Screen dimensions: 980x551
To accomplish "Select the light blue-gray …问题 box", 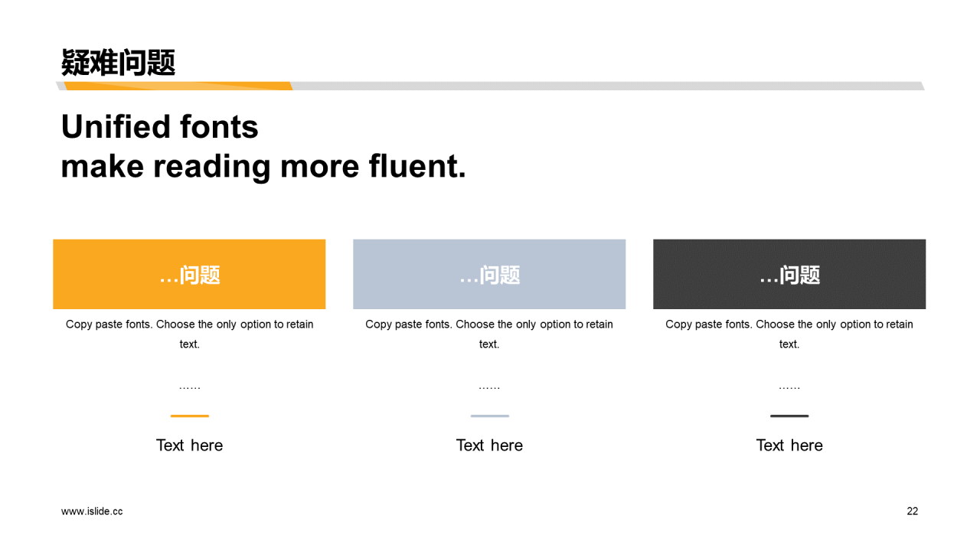I will click(489, 274).
